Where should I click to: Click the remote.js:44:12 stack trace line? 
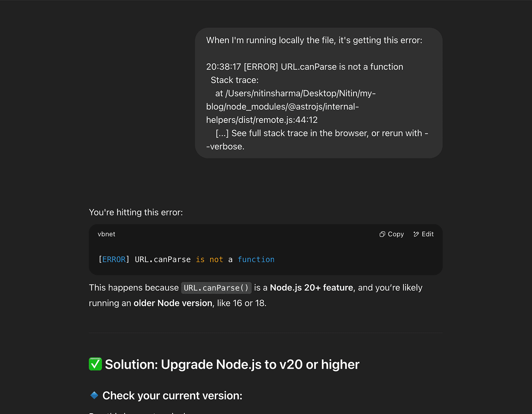(262, 120)
